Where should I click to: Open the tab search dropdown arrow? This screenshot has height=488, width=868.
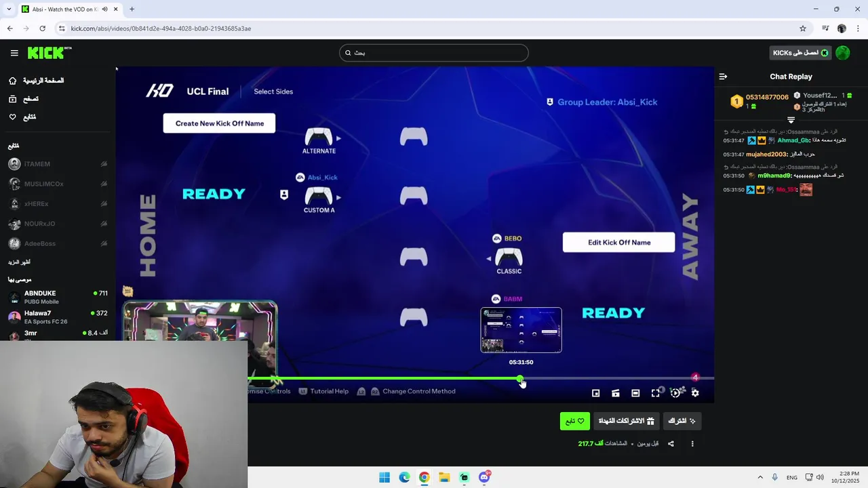(x=9, y=9)
